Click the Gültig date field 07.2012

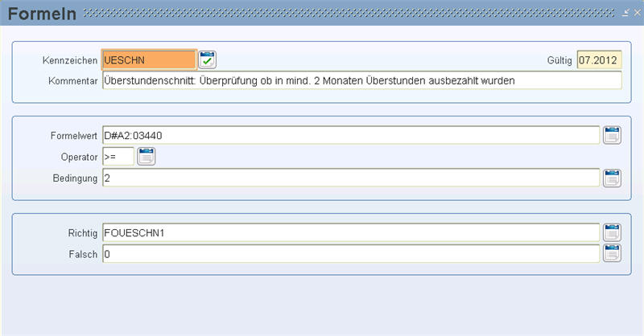click(x=599, y=60)
